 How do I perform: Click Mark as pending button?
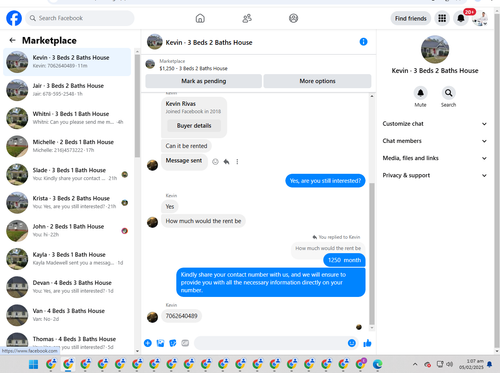[203, 81]
